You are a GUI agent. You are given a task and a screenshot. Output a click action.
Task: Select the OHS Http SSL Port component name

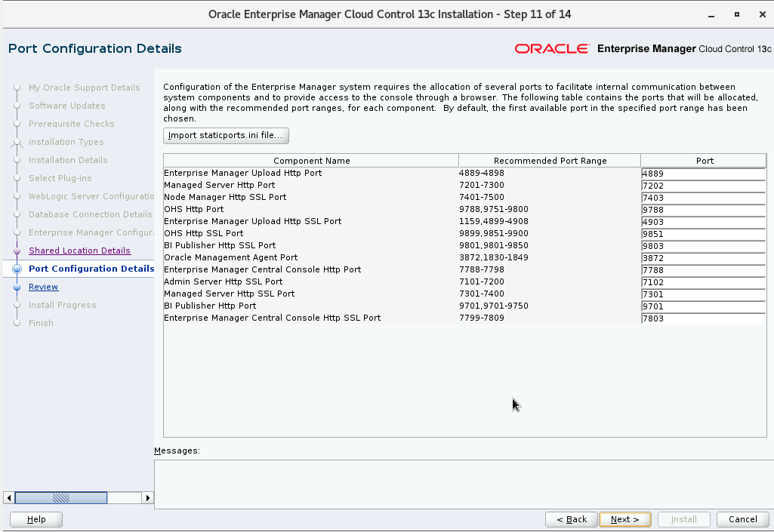pos(203,233)
